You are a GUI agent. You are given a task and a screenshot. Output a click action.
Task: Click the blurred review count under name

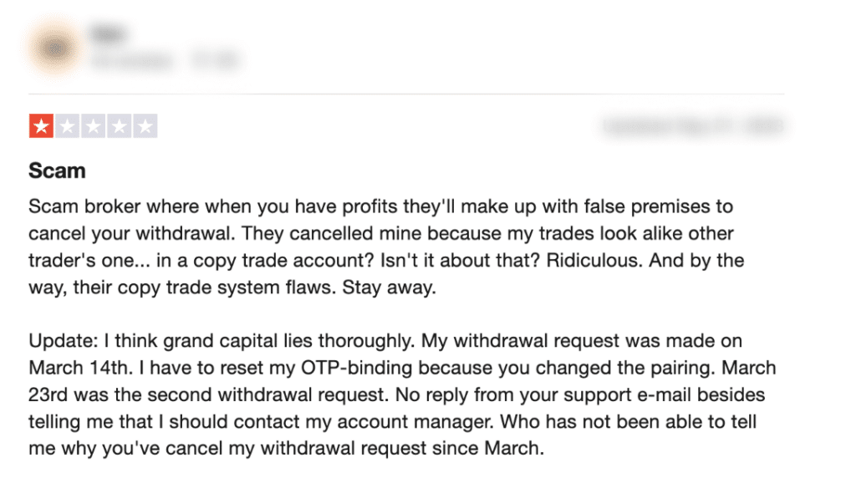pyautogui.click(x=134, y=60)
